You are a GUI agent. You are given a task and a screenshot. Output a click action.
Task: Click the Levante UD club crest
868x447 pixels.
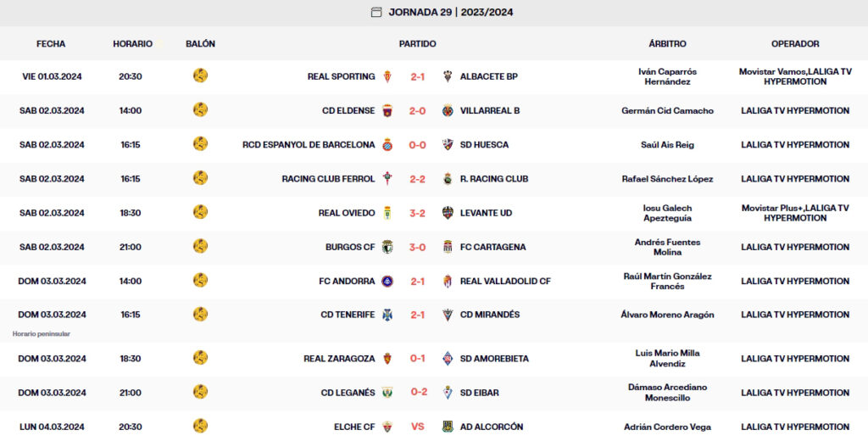click(448, 213)
